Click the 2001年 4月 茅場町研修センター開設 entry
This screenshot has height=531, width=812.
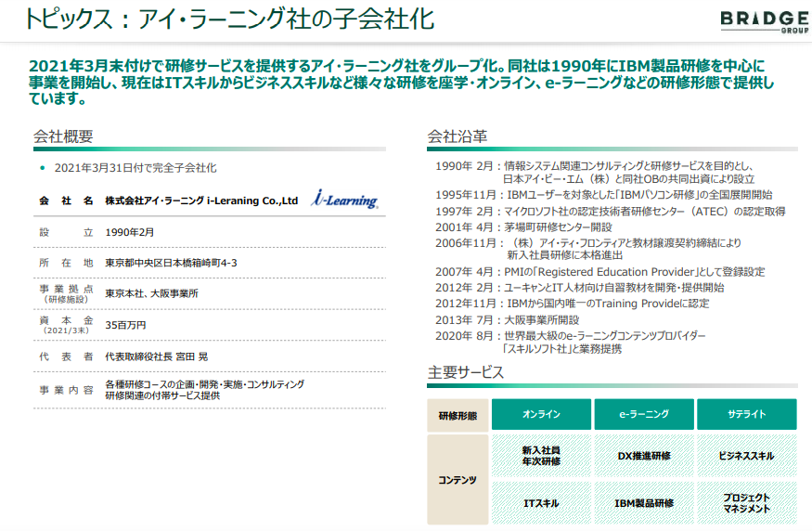pyautogui.click(x=523, y=227)
